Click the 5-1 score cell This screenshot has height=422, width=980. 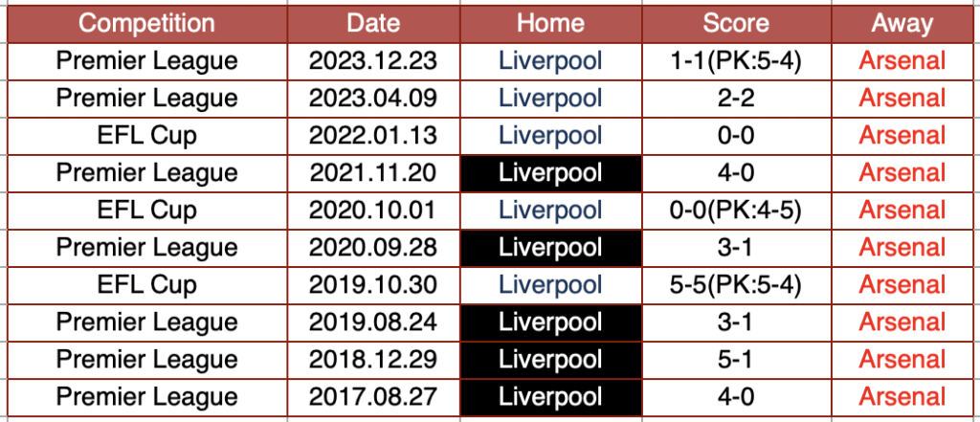tap(736, 360)
